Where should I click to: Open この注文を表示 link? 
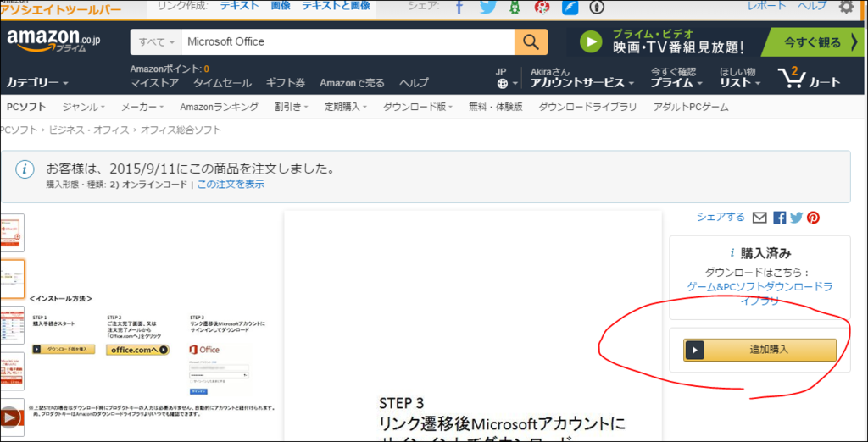(231, 185)
